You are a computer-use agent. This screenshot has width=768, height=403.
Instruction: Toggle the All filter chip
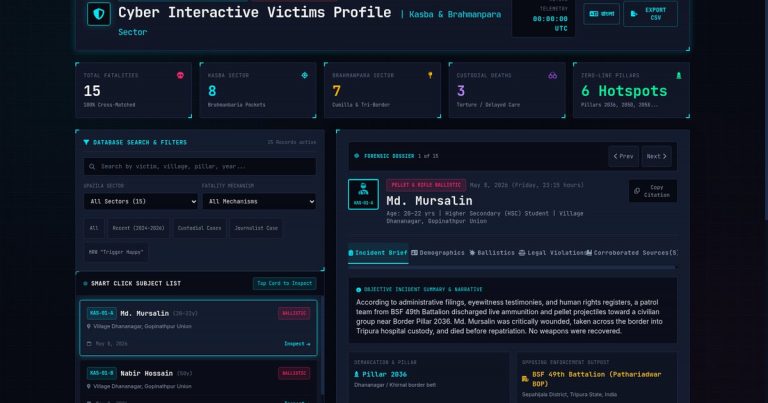point(94,228)
